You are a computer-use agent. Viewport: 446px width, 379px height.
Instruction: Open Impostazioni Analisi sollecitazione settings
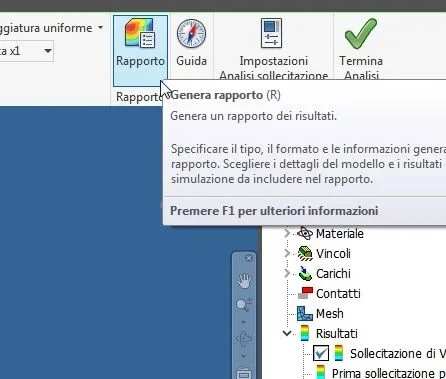coord(271,33)
